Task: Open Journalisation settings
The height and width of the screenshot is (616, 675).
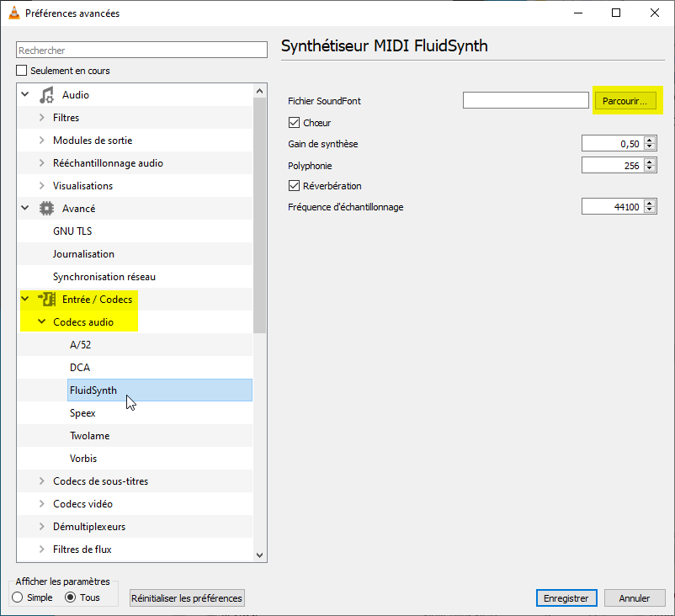Action: 83,254
